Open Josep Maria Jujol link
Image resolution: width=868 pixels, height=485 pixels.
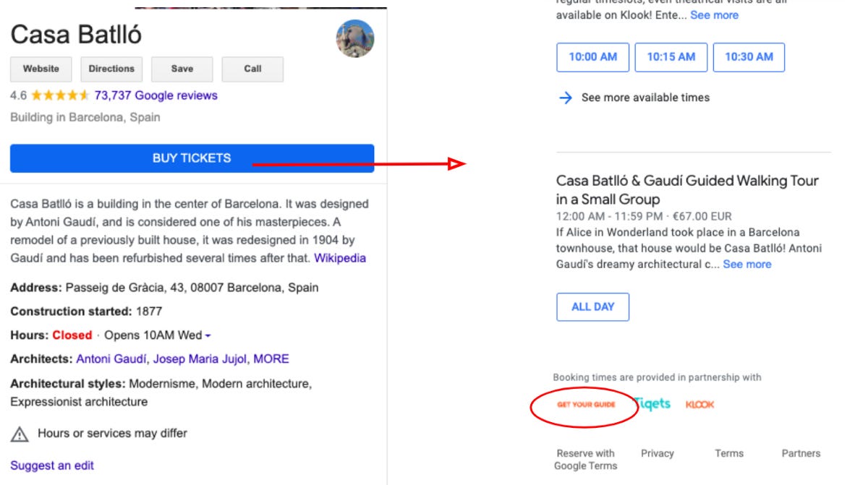pos(200,359)
